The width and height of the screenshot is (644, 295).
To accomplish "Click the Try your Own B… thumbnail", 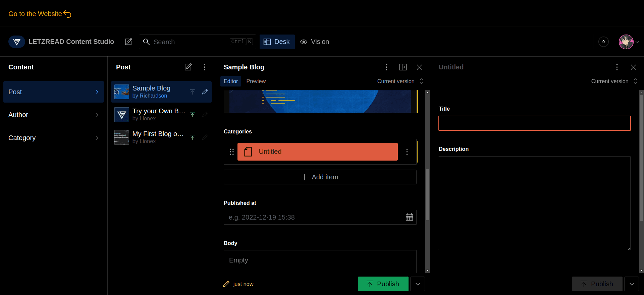I will click(x=122, y=115).
